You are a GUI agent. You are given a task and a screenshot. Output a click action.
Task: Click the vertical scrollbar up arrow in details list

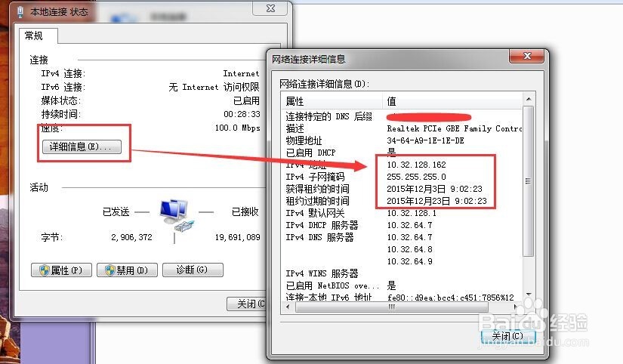(529, 100)
